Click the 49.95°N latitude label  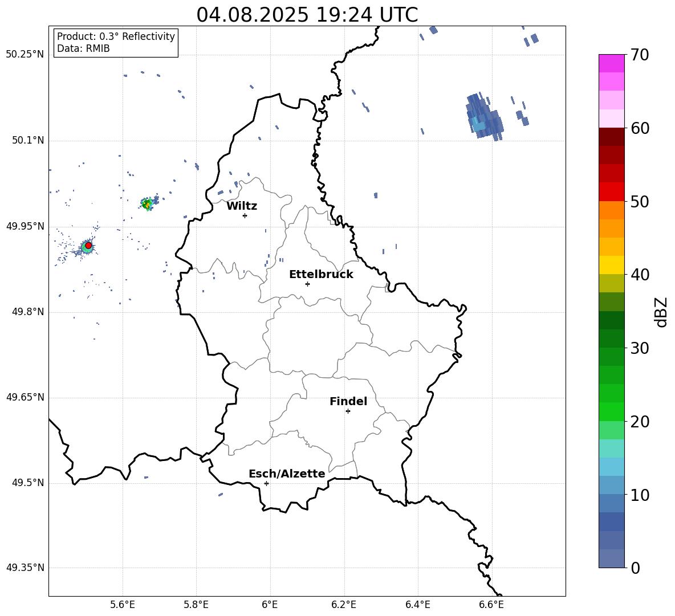coord(25,226)
